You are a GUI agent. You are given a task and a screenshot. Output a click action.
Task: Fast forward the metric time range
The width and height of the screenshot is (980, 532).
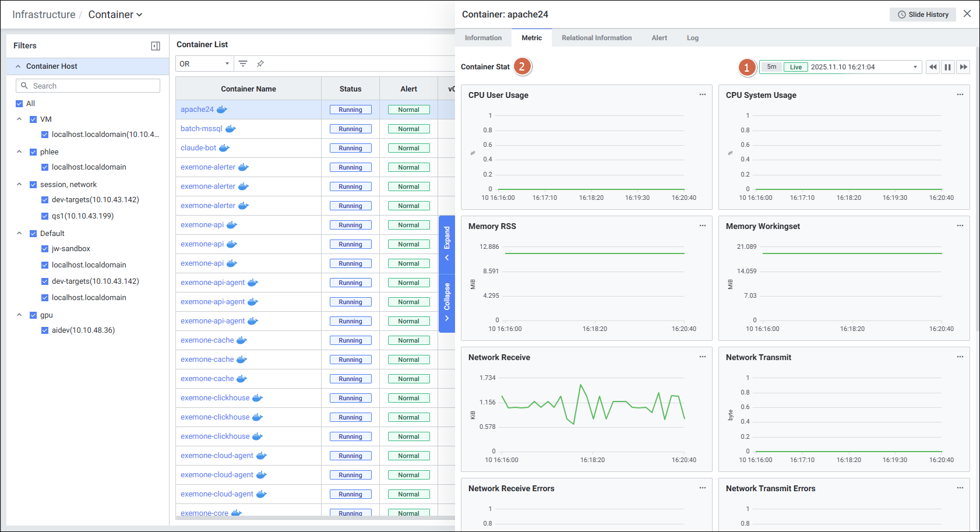pos(963,67)
